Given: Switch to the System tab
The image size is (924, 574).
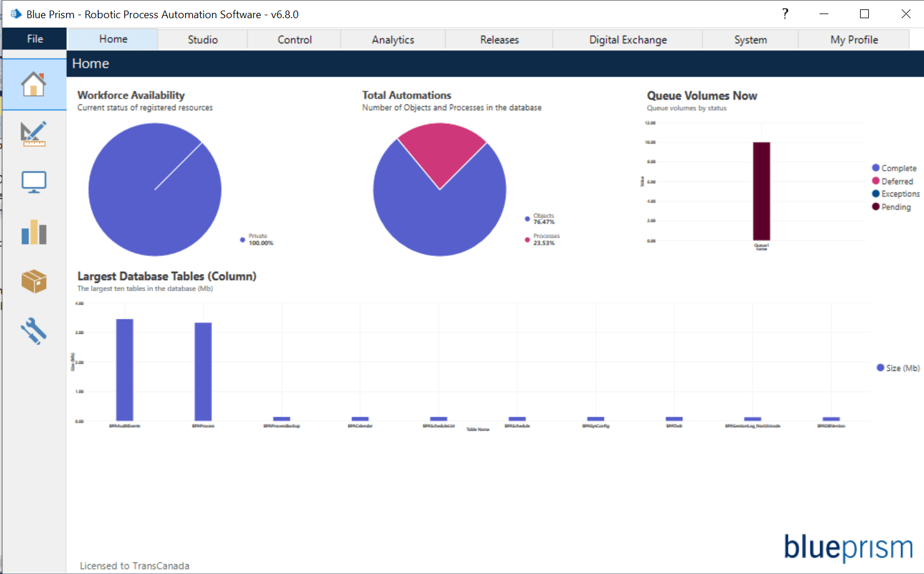Looking at the screenshot, I should coord(750,39).
